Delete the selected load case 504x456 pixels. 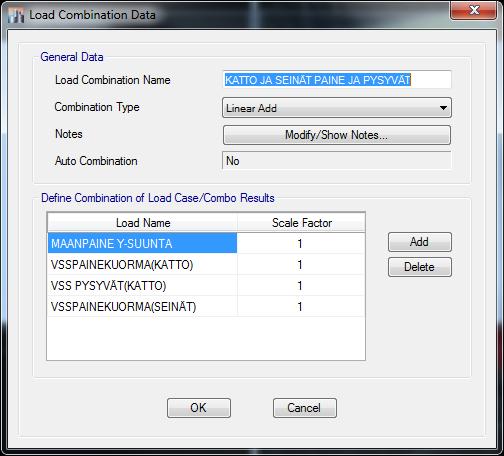pyautogui.click(x=420, y=267)
